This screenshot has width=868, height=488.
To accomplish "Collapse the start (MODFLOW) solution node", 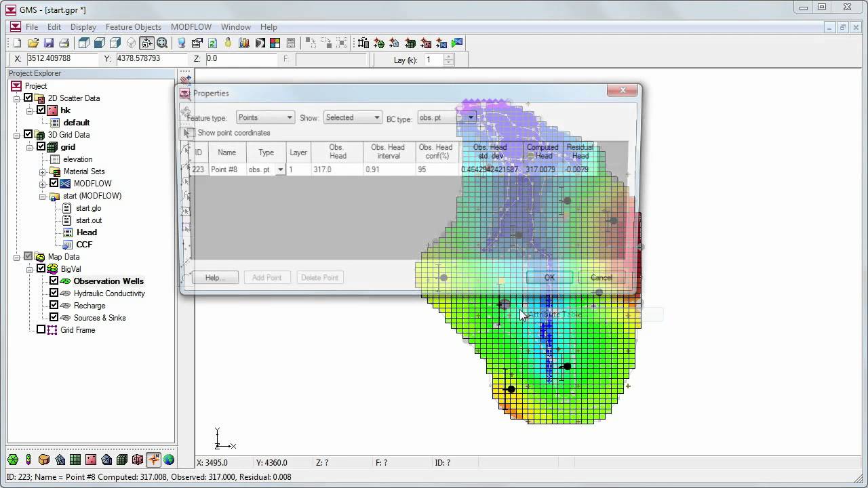I will tap(43, 196).
